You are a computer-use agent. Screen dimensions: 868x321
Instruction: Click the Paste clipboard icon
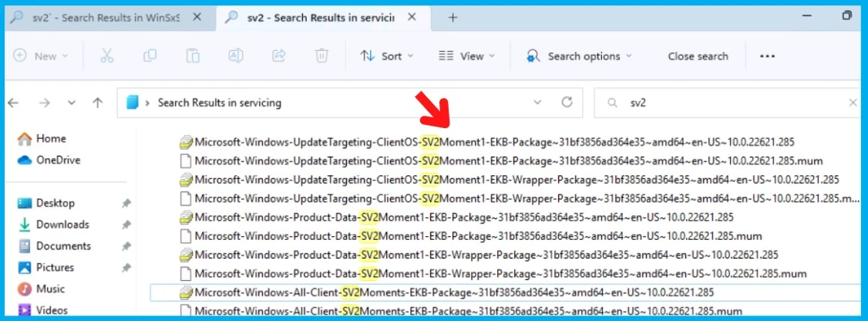(193, 56)
